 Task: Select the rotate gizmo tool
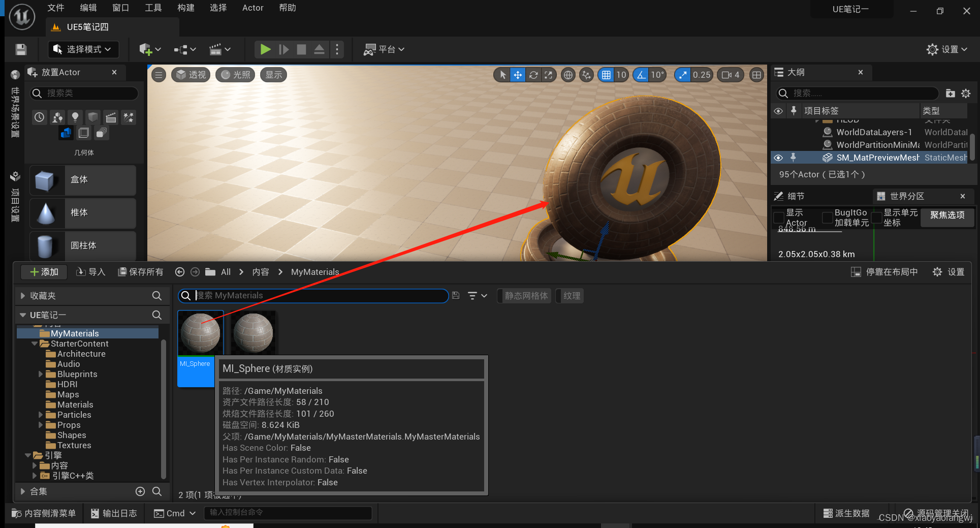click(x=533, y=75)
